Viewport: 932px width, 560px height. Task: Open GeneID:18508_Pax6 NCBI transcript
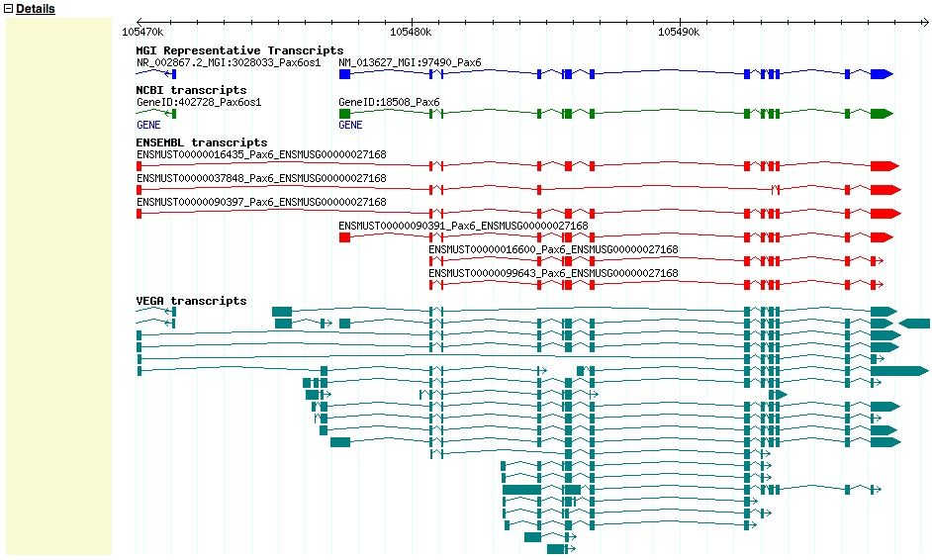point(390,102)
